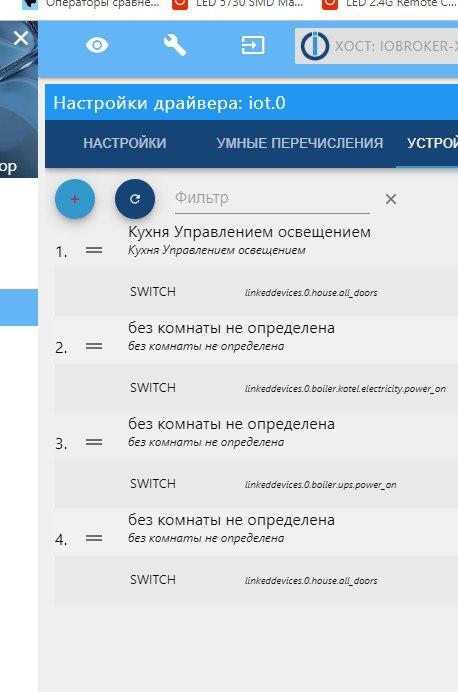The width and height of the screenshot is (458, 692).
Task: Click the ioBroker logo icon
Action: 315,46
